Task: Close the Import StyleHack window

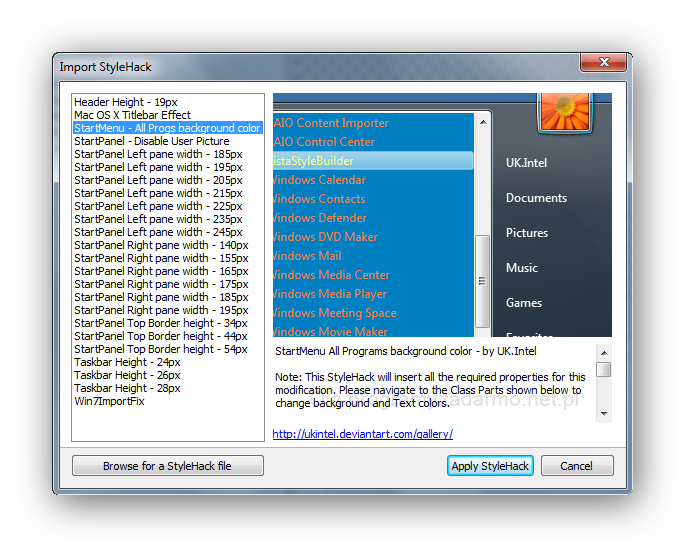Action: [x=604, y=62]
